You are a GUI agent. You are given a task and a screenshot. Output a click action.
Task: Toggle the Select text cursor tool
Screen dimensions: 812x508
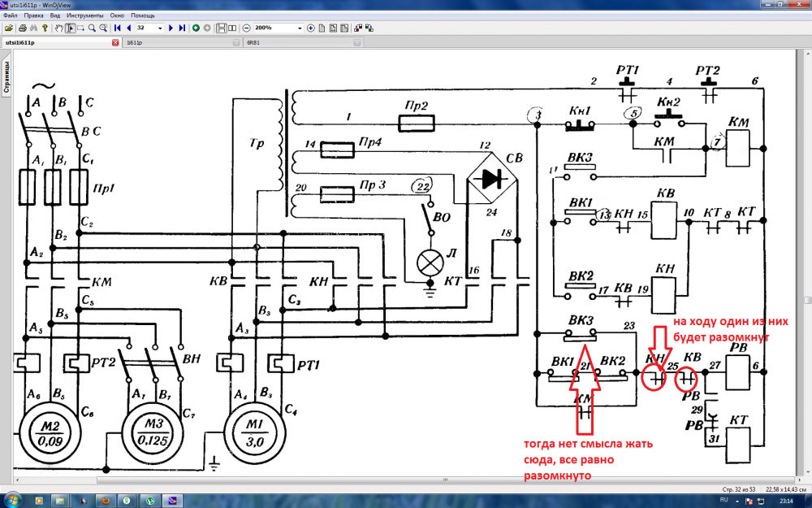tap(70, 28)
